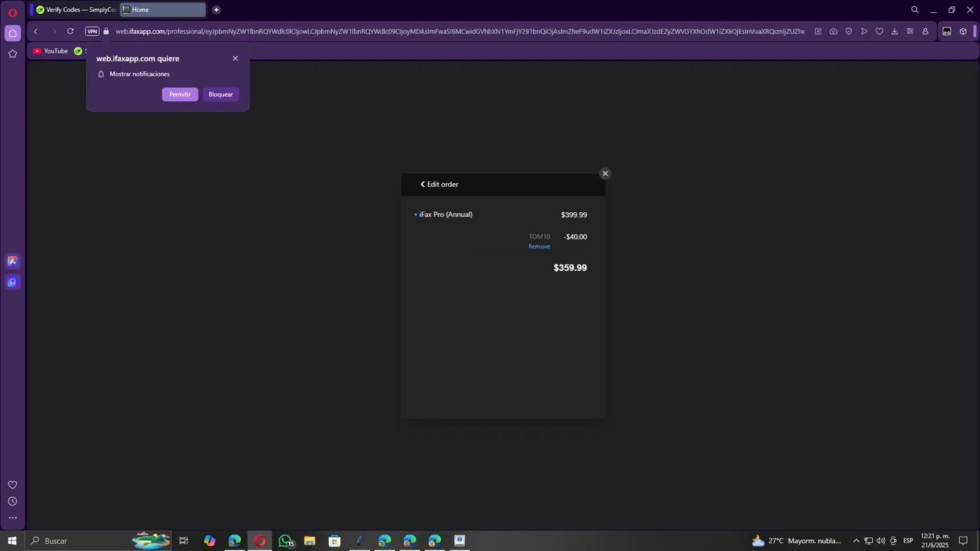Reload the current page

[71, 31]
